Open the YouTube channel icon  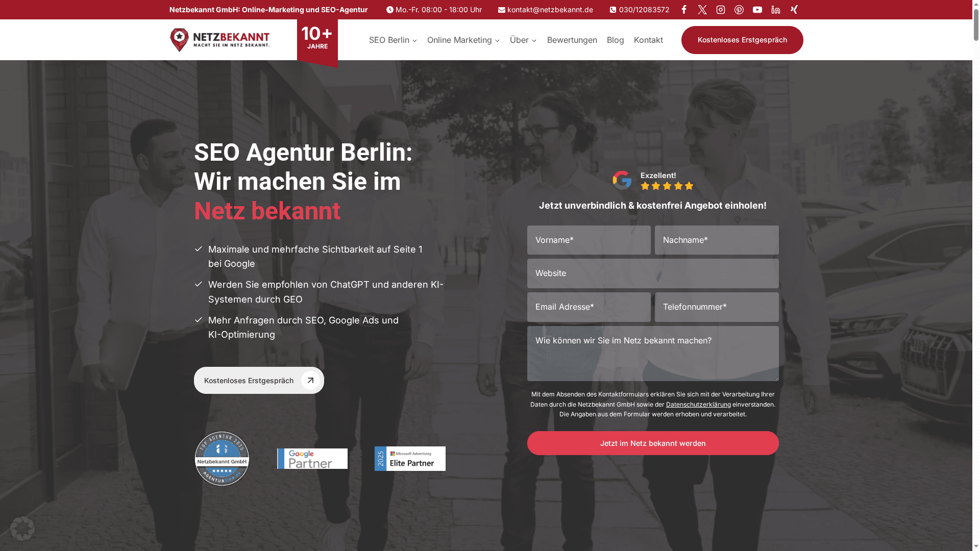coord(757,9)
